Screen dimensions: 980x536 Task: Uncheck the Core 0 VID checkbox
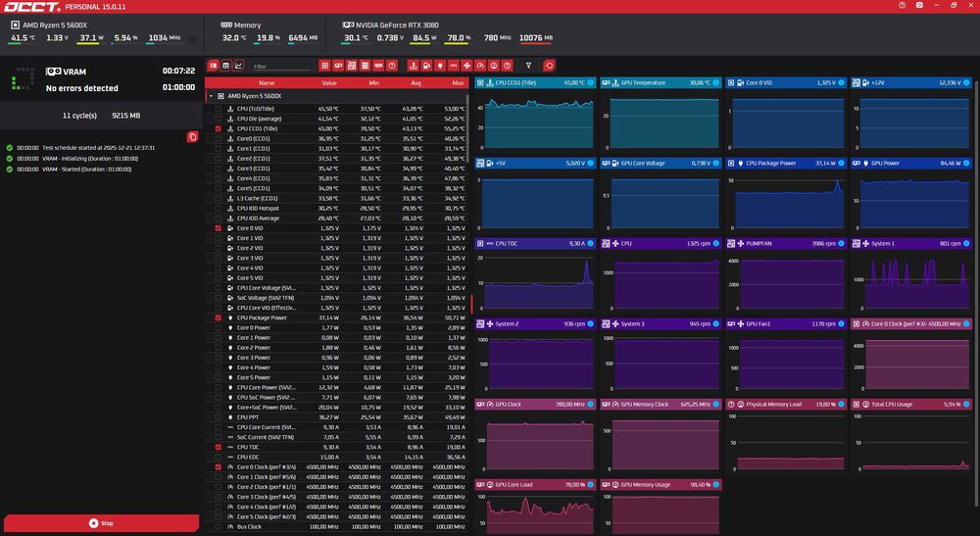pyautogui.click(x=219, y=228)
